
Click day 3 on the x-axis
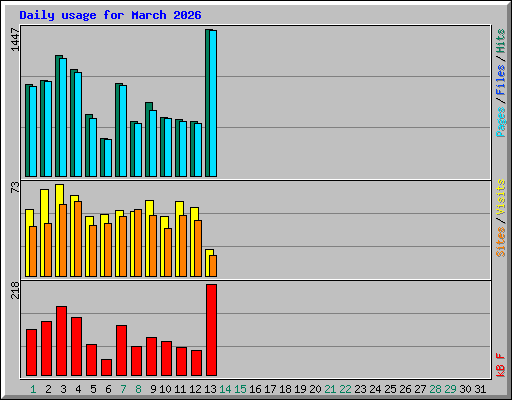tap(63, 389)
